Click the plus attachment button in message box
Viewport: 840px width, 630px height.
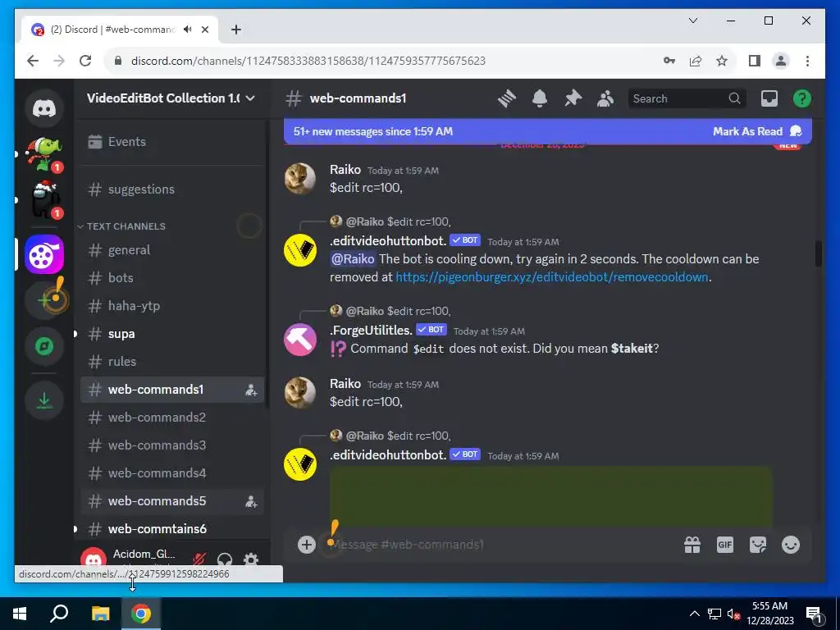(307, 545)
